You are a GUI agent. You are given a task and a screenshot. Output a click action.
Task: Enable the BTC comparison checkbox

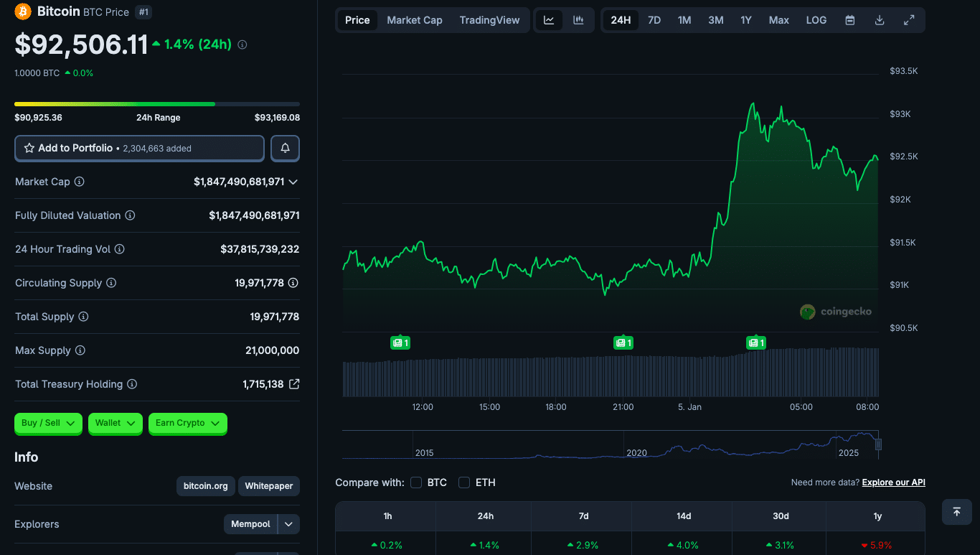[416, 482]
